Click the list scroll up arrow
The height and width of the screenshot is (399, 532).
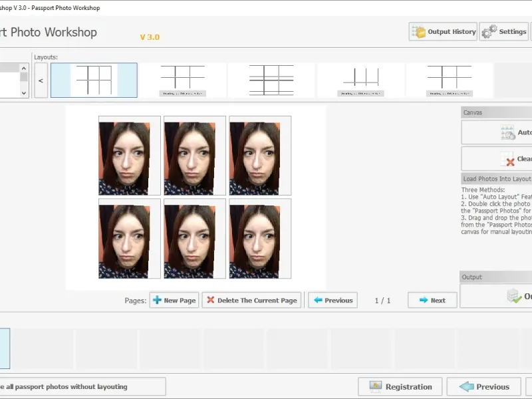coord(24,68)
